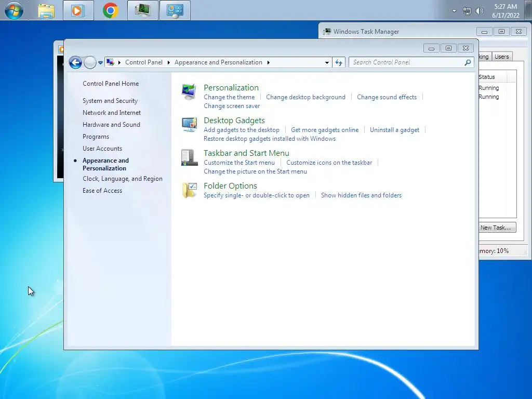Expand arrow before Control Panel breadcrumb
This screenshot has height=399, width=532.
[x=119, y=62]
